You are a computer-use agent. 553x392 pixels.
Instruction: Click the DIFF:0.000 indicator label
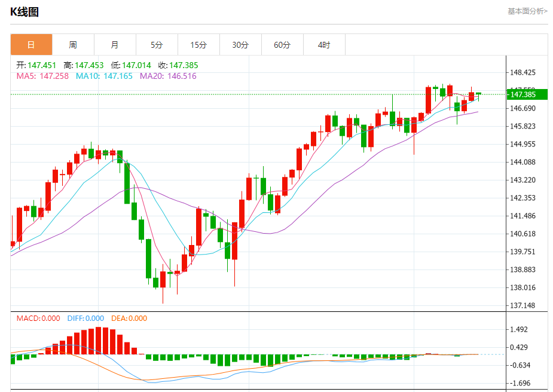(85, 318)
